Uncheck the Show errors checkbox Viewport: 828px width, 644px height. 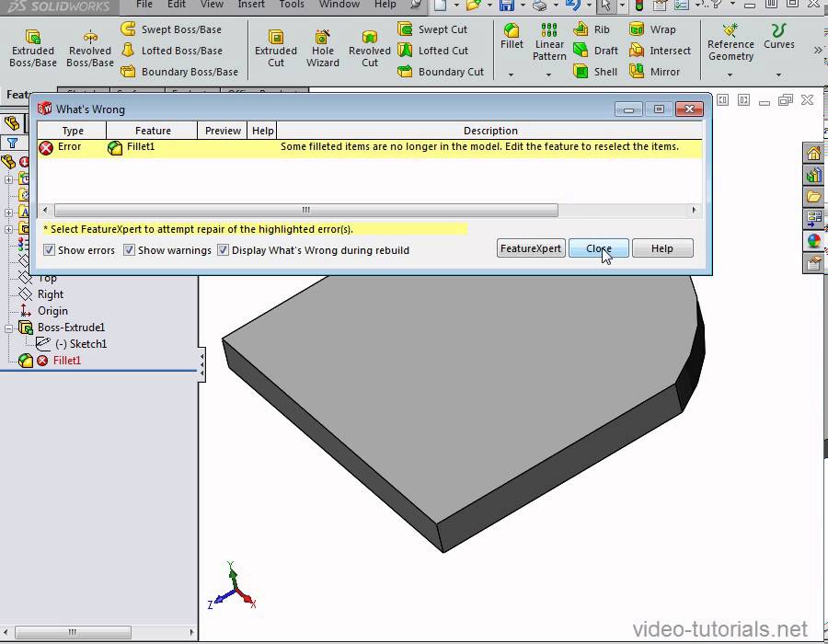49,249
